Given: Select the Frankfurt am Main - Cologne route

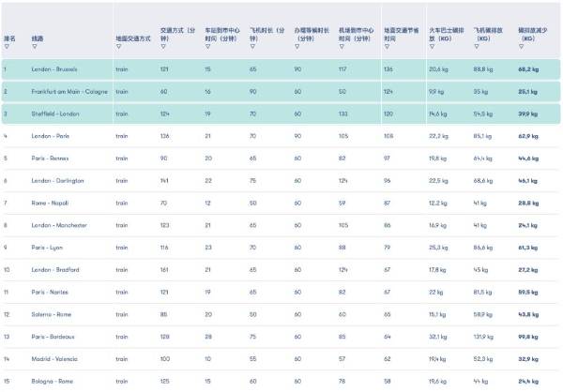Looking at the screenshot, I should pos(69,92).
